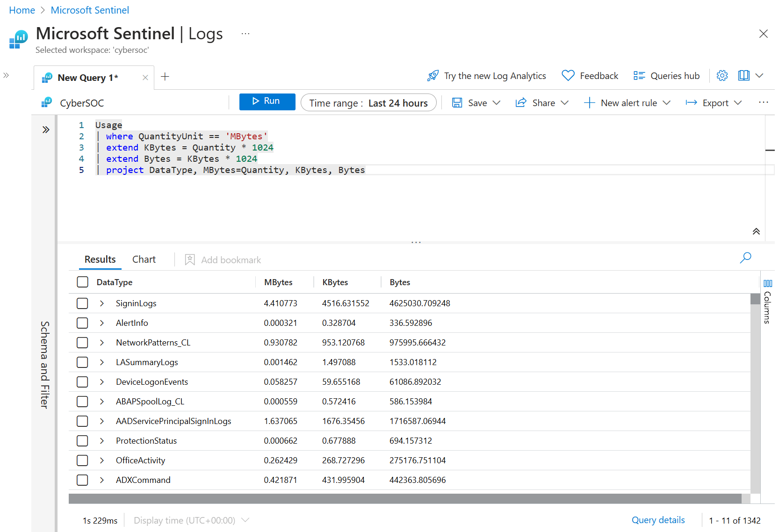Click the Feedback heart icon

(x=568, y=76)
